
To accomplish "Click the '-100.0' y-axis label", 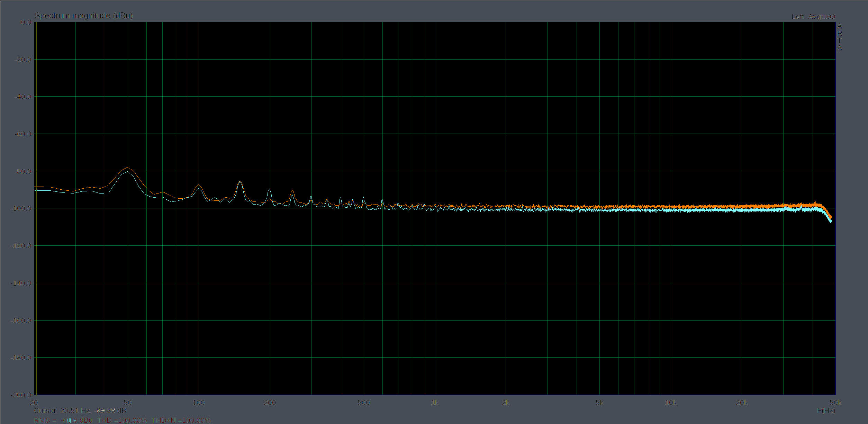I will [21, 208].
